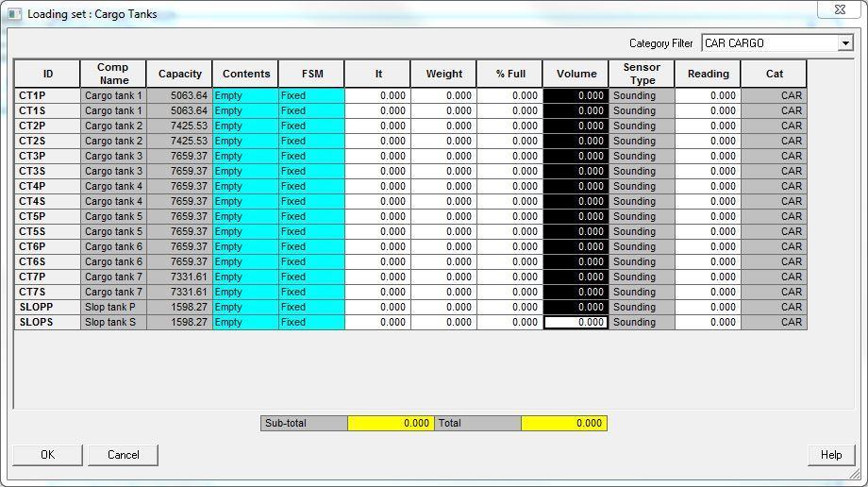The image size is (868, 487).
Task: Select the CT5S row ID cell
Action: point(47,231)
